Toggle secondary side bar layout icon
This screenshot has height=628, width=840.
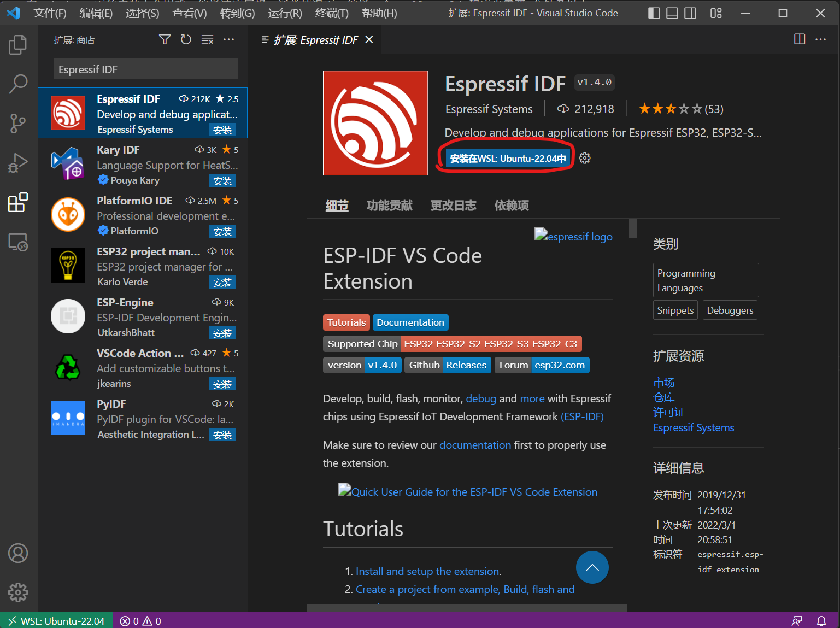690,13
